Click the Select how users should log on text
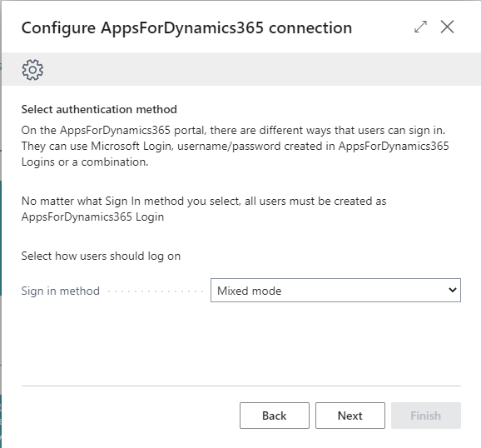Viewport: 481px width, 448px height. [101, 256]
